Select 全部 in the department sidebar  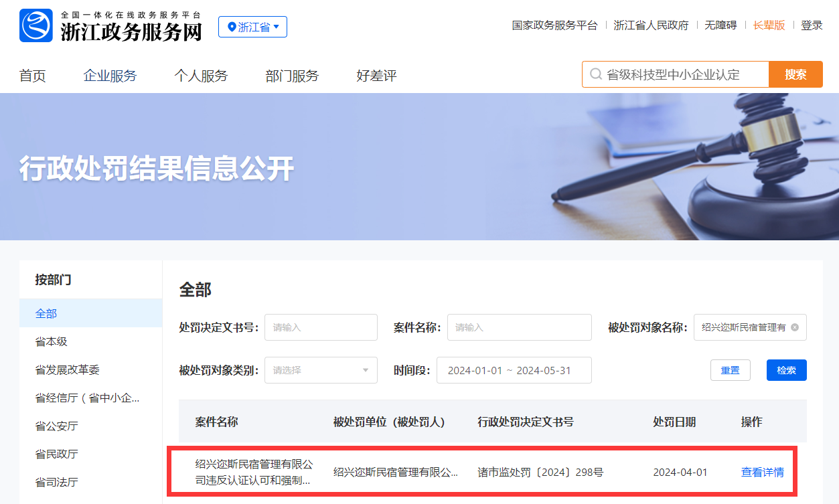click(x=90, y=313)
